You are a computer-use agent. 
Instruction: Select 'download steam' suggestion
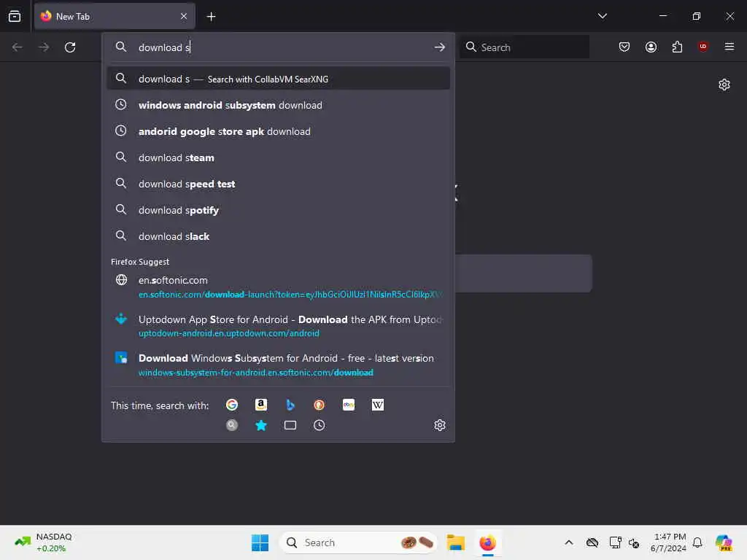278,157
